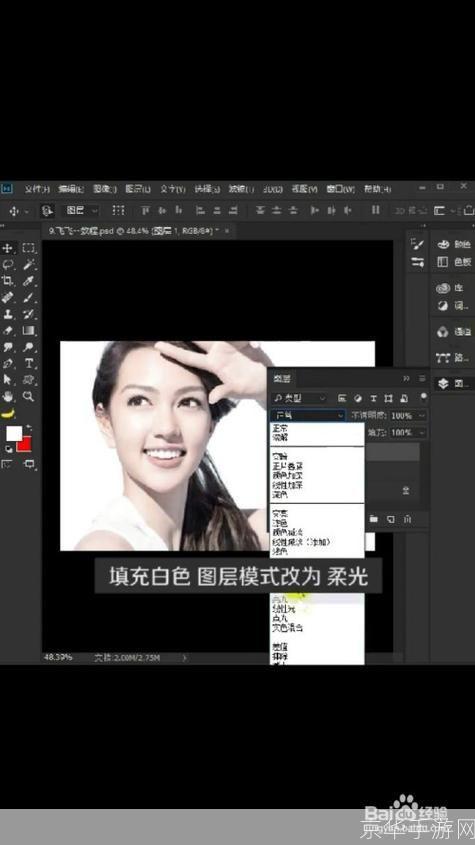Viewport: 475px width, 845px height.
Task: Choose 线性减淡(添加) blend mode
Action: [x=301, y=542]
